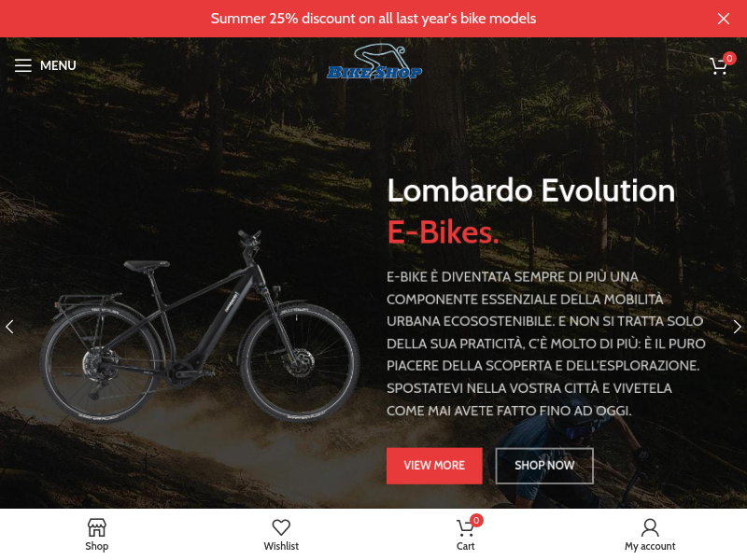
Task: Click the MENU label in header
Action: [58, 65]
